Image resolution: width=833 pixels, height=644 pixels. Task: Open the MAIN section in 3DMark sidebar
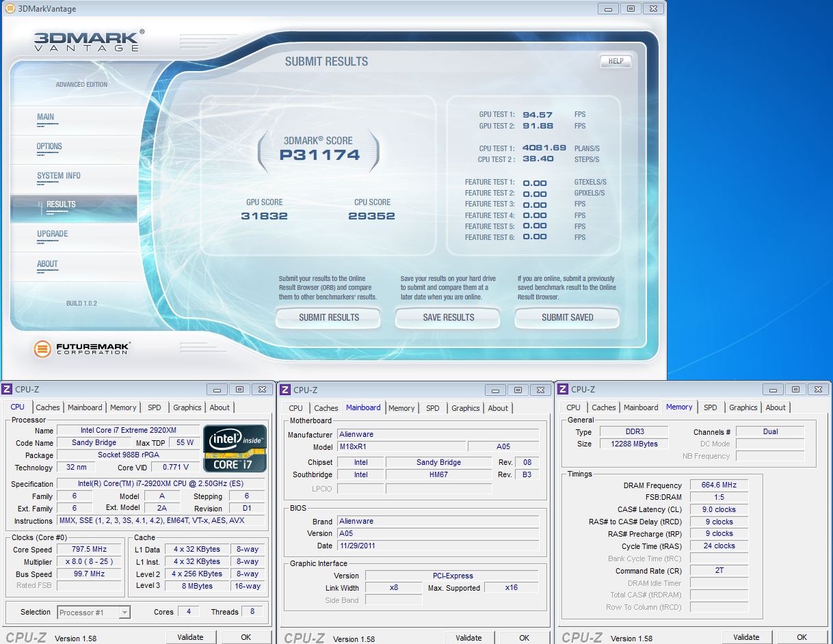[46, 117]
